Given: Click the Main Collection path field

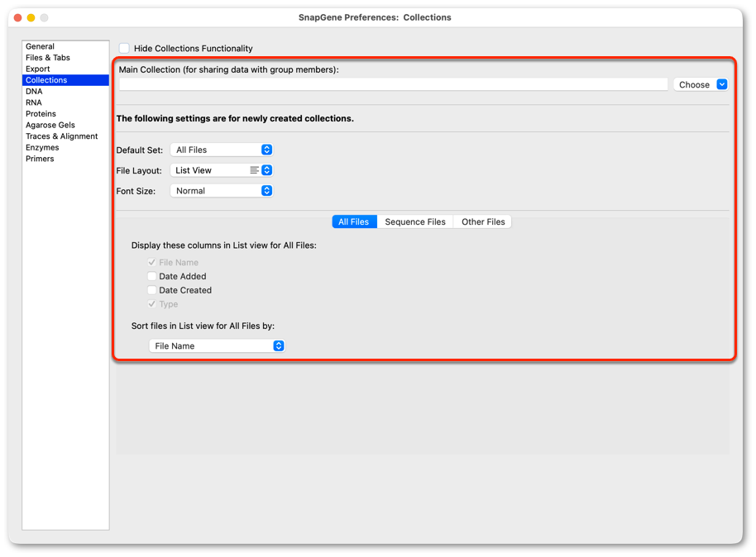Looking at the screenshot, I should click(394, 84).
